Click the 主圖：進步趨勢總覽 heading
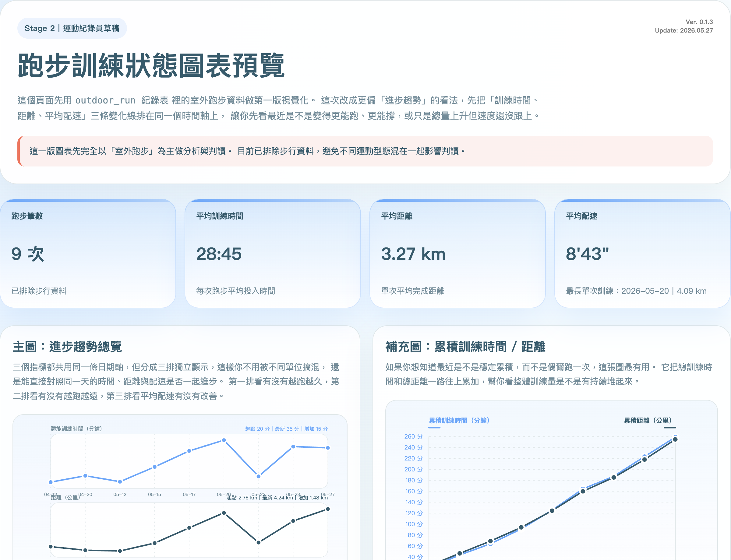731x560 pixels. pos(67,347)
